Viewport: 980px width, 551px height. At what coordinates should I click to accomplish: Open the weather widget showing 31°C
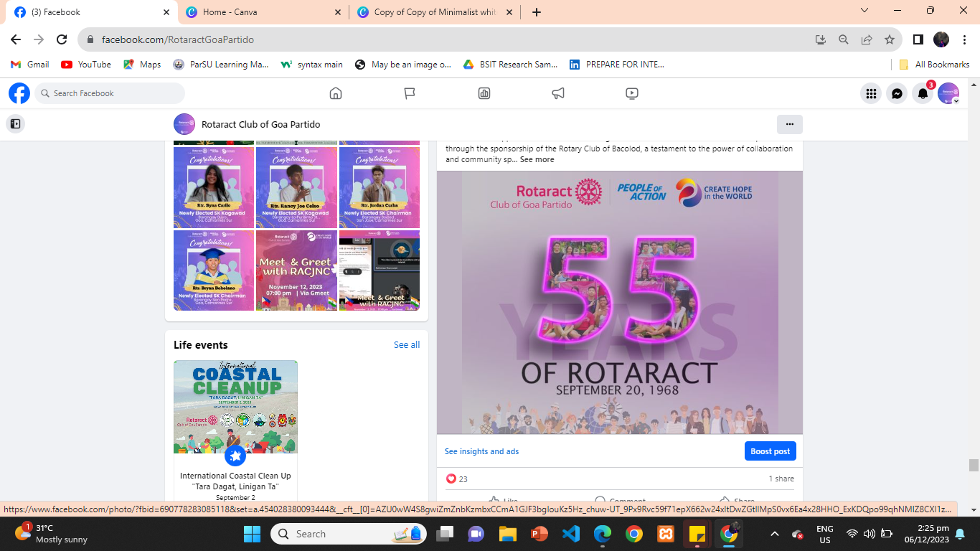(52, 534)
